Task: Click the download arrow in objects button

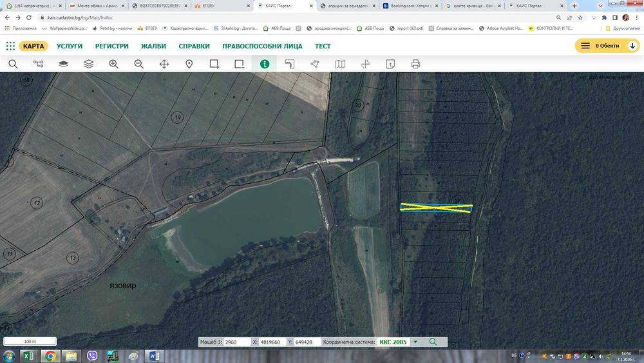Action: coord(632,46)
